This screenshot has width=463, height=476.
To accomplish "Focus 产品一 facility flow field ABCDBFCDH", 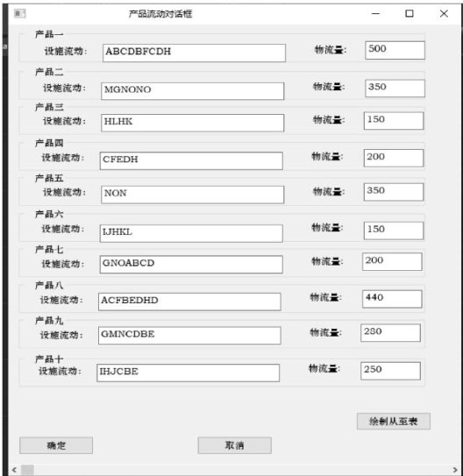I will pyautogui.click(x=194, y=53).
